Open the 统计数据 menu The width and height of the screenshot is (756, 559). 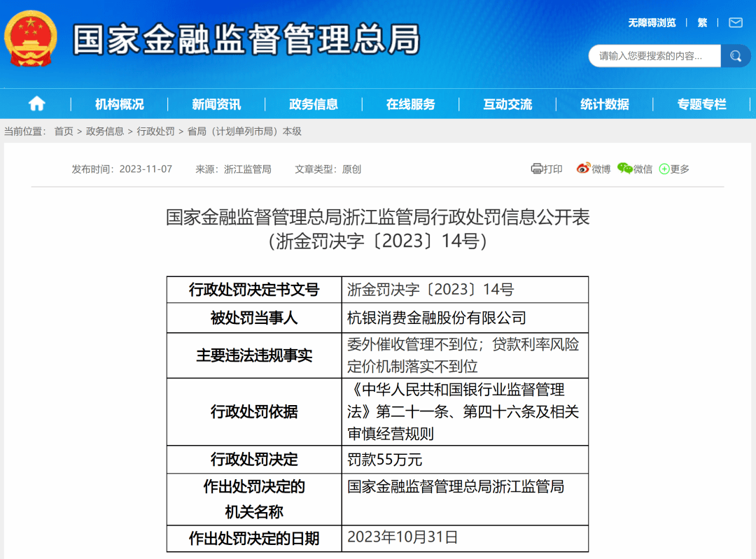tap(605, 104)
